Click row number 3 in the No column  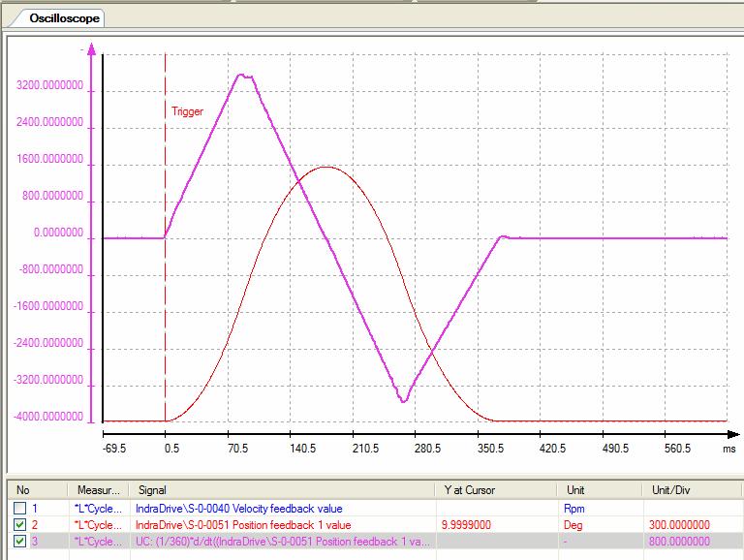click(x=35, y=542)
